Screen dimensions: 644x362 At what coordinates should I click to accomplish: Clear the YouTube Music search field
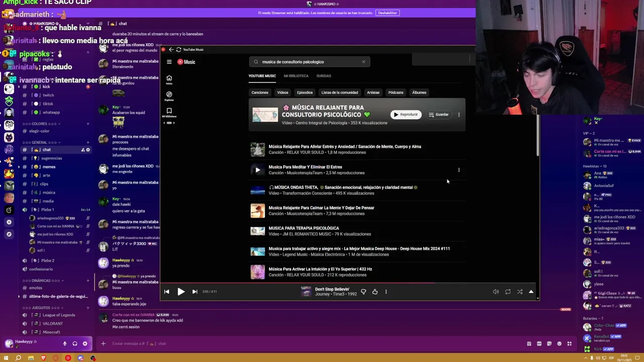[363, 62]
